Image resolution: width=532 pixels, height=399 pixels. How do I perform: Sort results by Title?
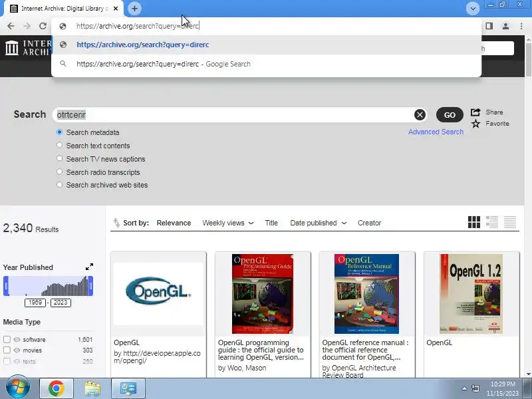271,223
